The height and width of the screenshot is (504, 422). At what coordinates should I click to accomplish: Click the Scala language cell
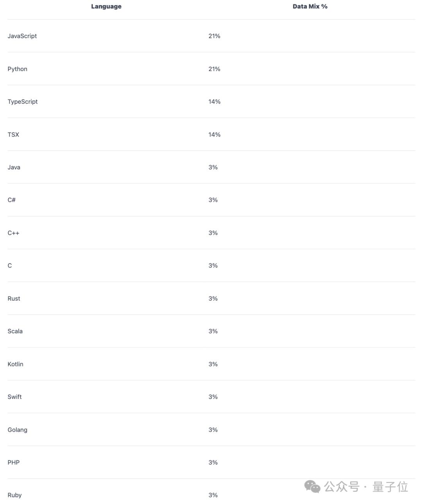point(15,331)
